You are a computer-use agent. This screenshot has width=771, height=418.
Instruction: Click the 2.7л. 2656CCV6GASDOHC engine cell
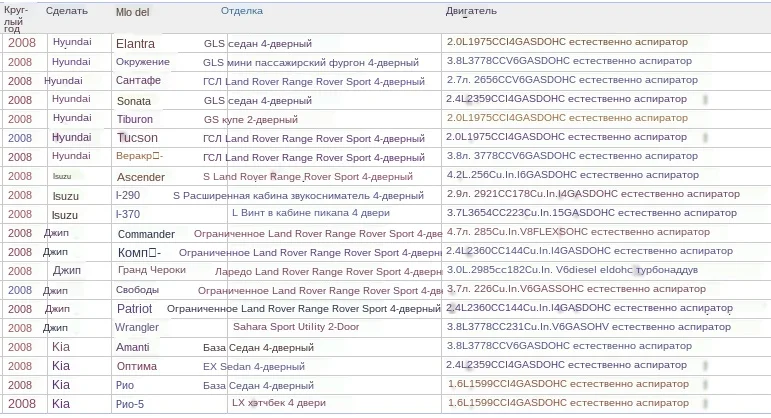572,80
